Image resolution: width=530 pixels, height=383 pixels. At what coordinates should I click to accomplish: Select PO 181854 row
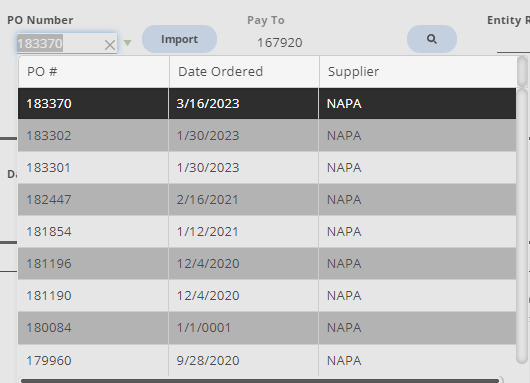click(x=267, y=232)
